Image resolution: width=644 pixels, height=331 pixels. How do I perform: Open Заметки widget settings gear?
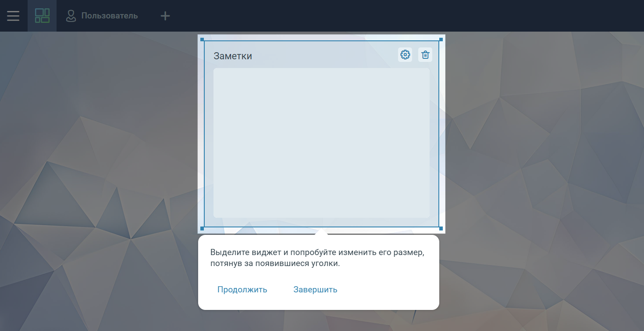(405, 55)
